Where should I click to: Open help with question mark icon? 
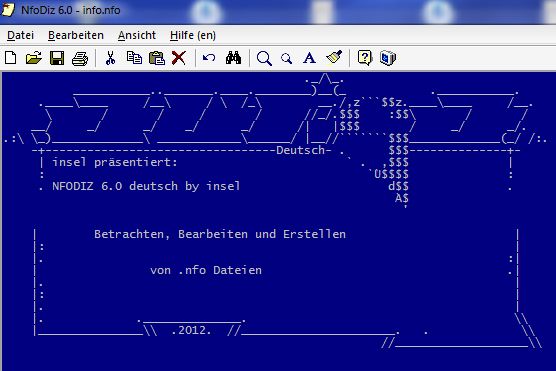point(365,58)
